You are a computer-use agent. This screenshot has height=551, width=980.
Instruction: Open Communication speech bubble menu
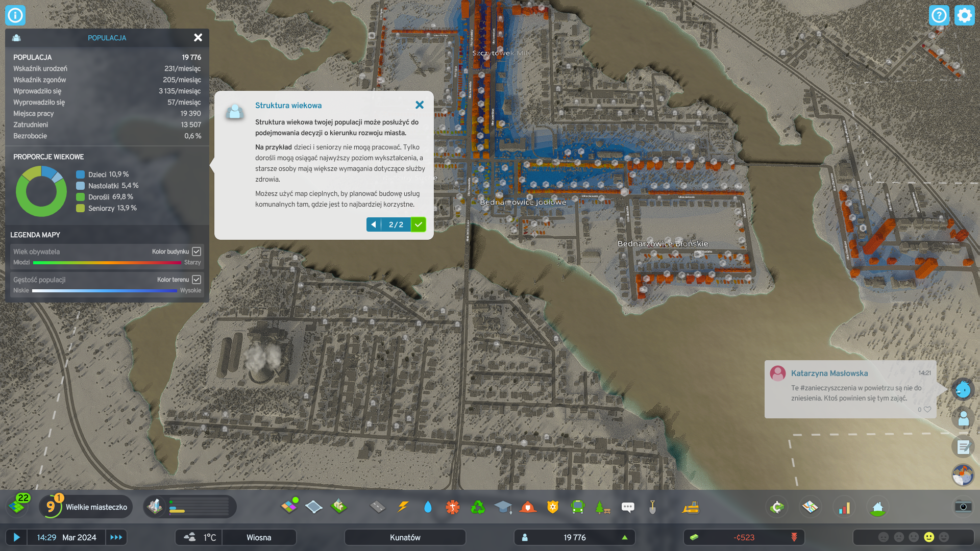pyautogui.click(x=628, y=507)
